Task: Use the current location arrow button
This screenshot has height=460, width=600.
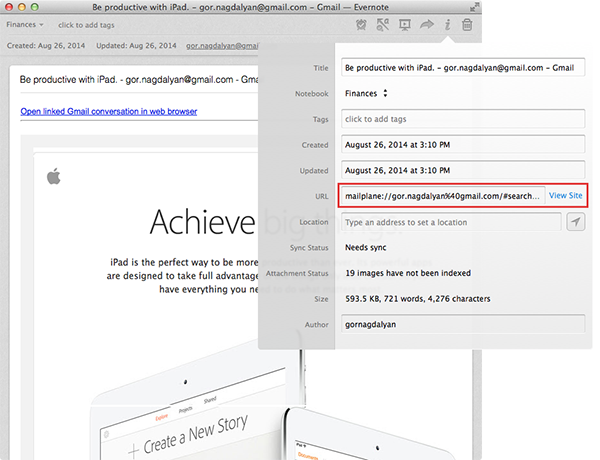Action: 576,222
